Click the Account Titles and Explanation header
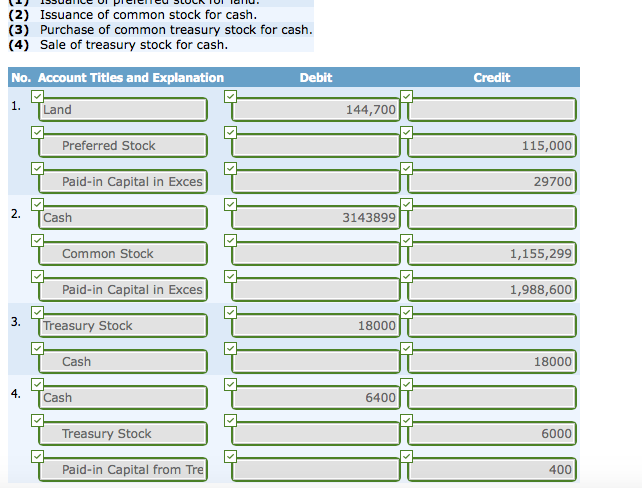This screenshot has height=488, width=642. click(131, 77)
